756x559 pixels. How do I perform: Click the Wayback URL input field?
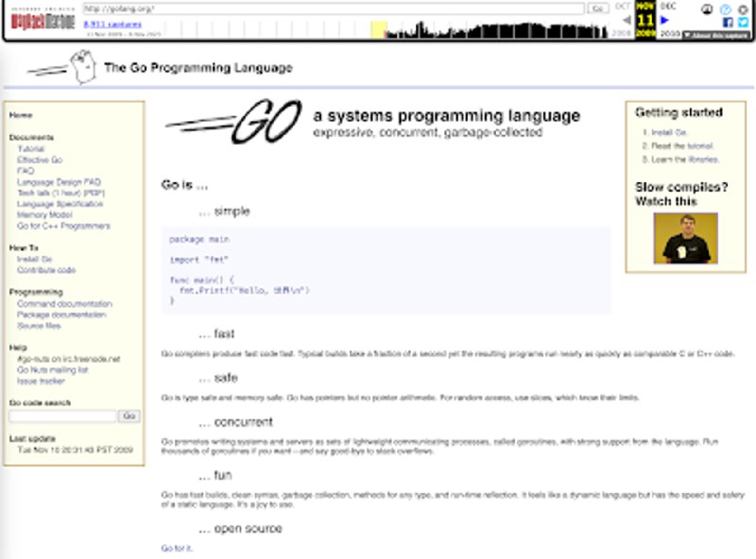pos(333,8)
